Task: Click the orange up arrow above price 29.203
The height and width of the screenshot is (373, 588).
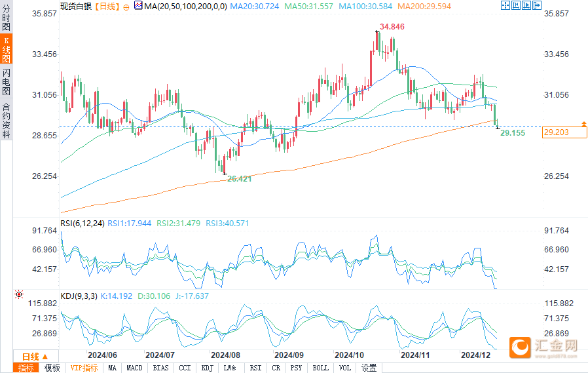Action: pyautogui.click(x=584, y=123)
